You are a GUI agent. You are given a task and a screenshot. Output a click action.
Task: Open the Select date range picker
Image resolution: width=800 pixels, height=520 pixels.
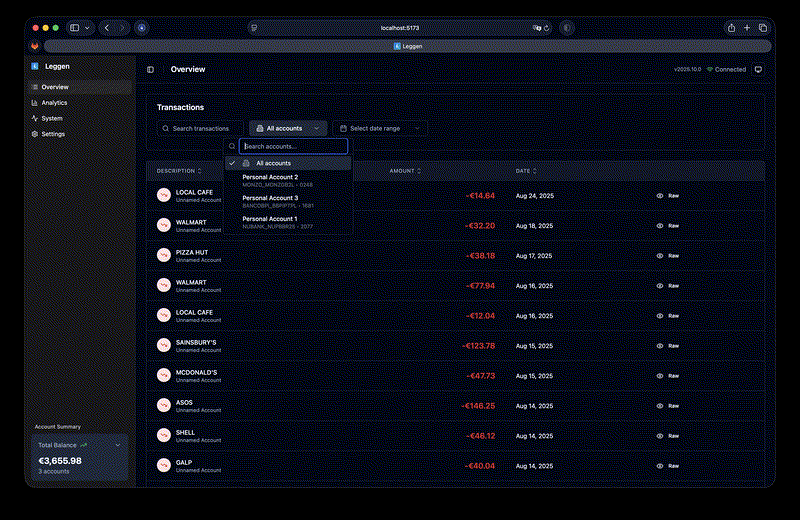pos(379,128)
